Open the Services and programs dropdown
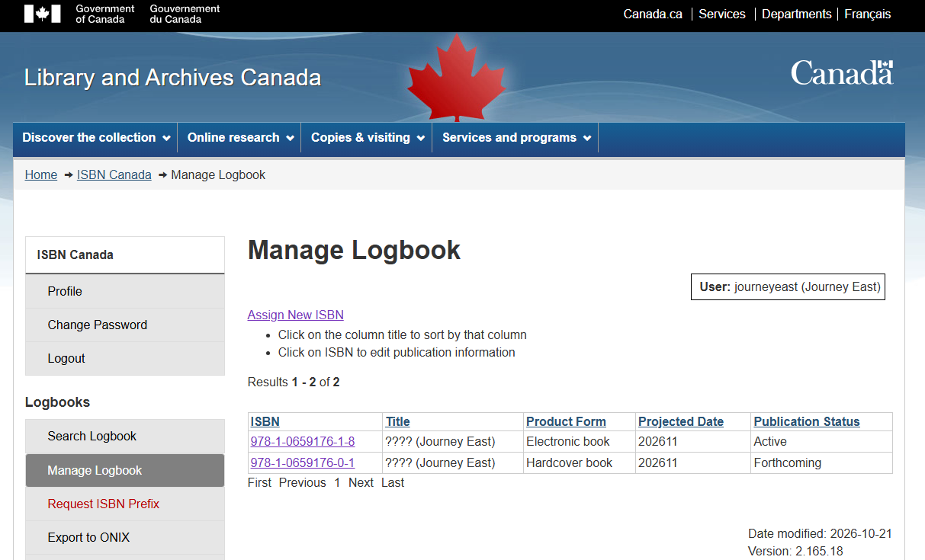Viewport: 925px width, 560px height. [516, 138]
